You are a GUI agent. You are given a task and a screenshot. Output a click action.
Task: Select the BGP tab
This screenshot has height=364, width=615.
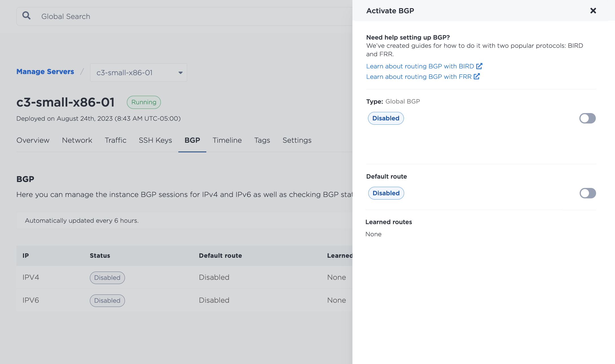pos(192,140)
